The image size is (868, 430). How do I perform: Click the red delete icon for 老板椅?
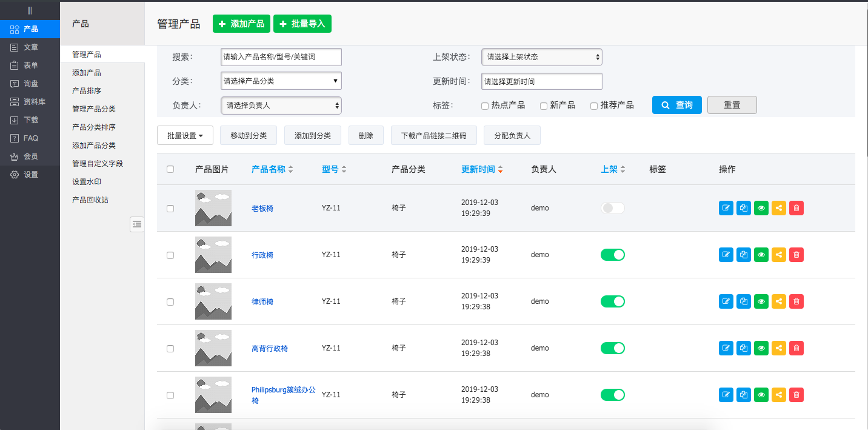tap(796, 207)
